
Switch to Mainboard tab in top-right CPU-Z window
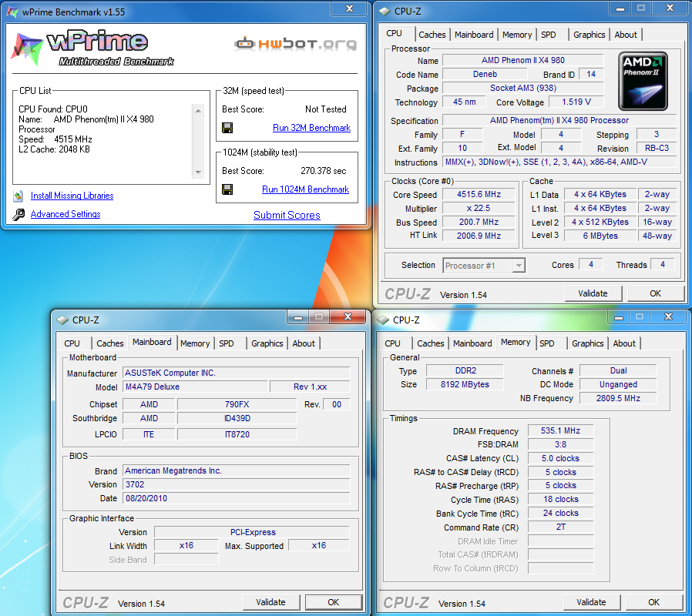(x=474, y=35)
